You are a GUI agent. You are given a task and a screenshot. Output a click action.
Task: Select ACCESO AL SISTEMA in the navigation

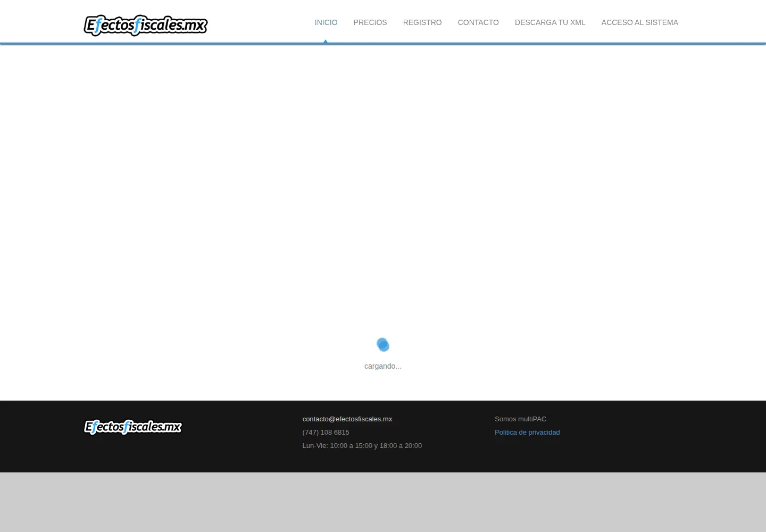pyautogui.click(x=640, y=22)
